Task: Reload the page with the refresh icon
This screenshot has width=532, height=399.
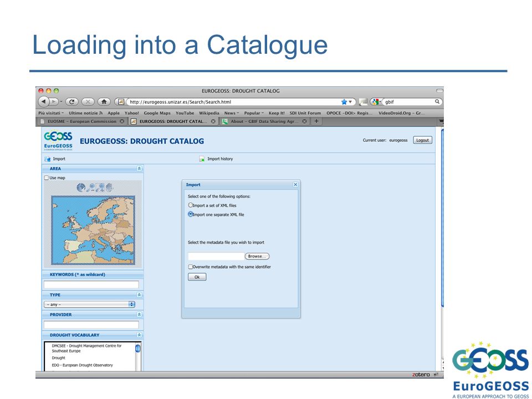Action: point(72,101)
